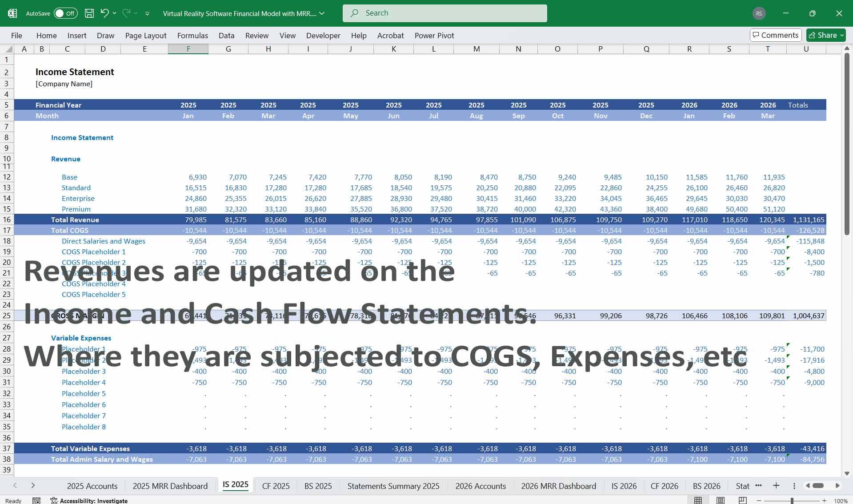Select column U header
The width and height of the screenshot is (853, 504).
point(806,49)
